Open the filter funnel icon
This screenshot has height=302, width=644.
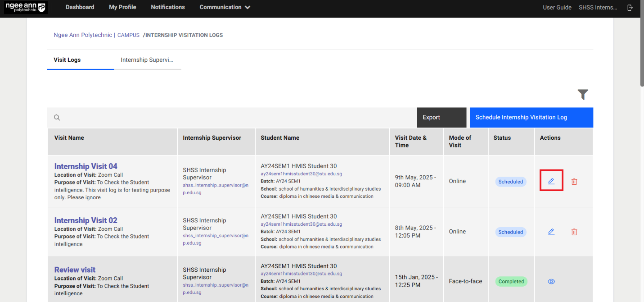click(583, 94)
